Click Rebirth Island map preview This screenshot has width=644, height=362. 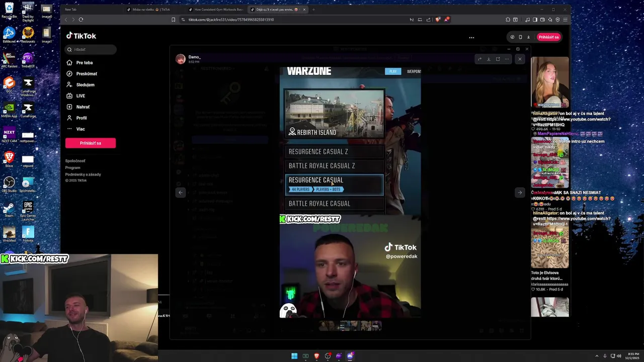[x=335, y=114]
